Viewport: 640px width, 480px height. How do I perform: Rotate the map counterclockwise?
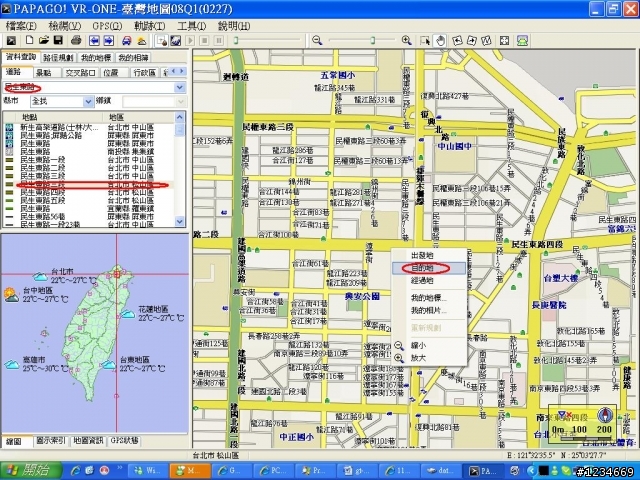(x=458, y=40)
